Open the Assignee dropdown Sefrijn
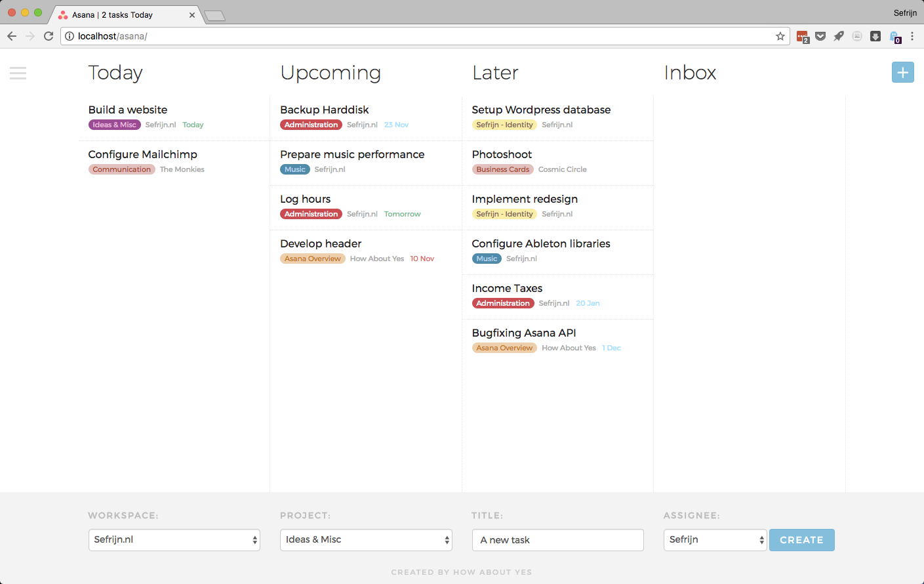 (715, 540)
